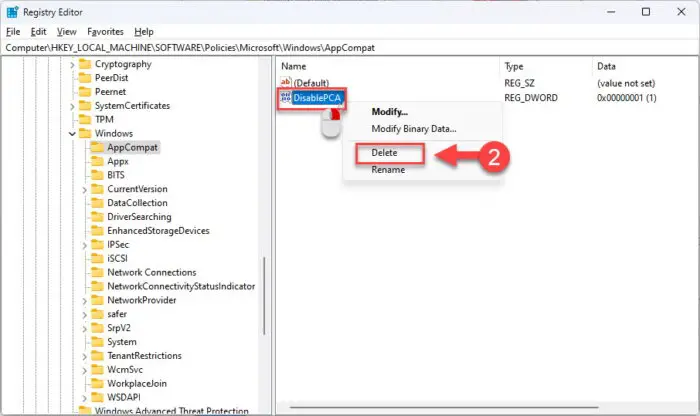The width and height of the screenshot is (700, 416).
Task: Click the (Default) string value icon
Action: click(286, 83)
